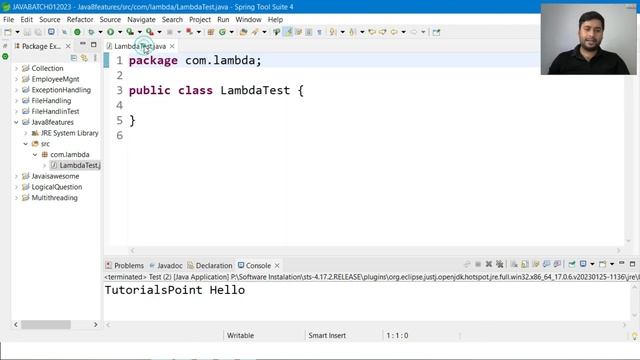Close the Console view tab
The height and width of the screenshot is (360, 640).
point(277,265)
